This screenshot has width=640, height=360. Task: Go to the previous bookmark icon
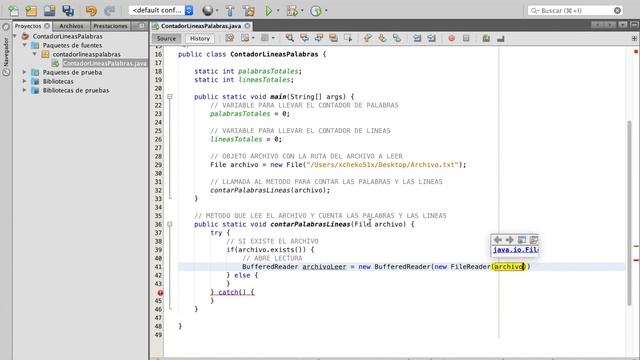[x=367, y=38]
